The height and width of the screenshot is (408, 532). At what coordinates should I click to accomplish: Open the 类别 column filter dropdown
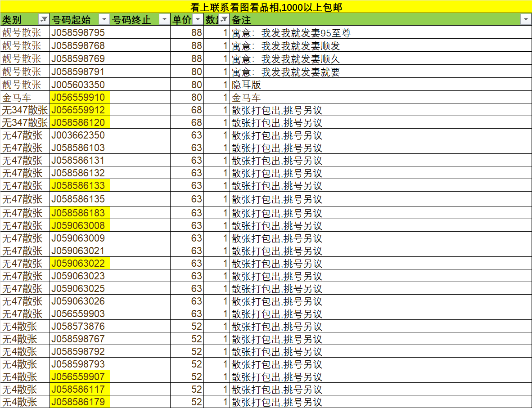pyautogui.click(x=44, y=20)
